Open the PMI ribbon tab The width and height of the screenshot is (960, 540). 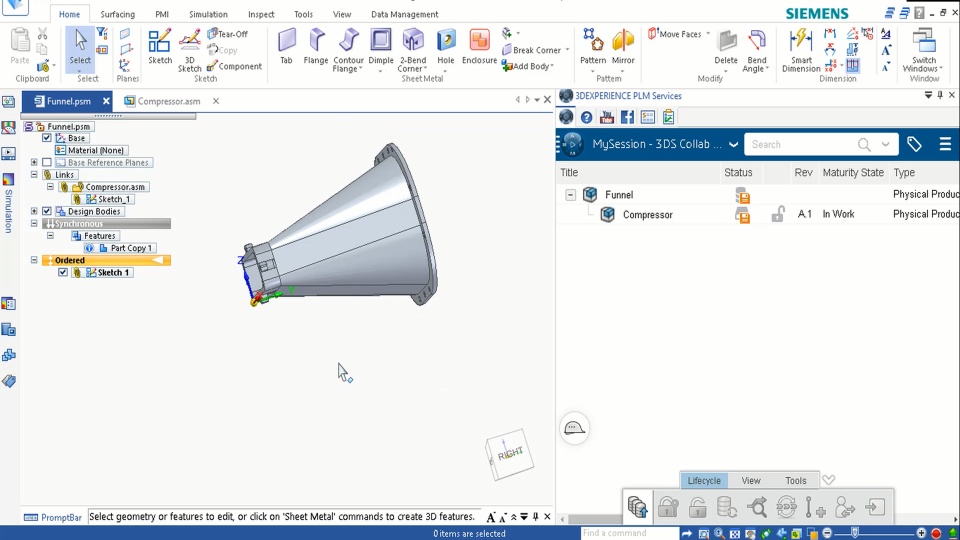(162, 14)
